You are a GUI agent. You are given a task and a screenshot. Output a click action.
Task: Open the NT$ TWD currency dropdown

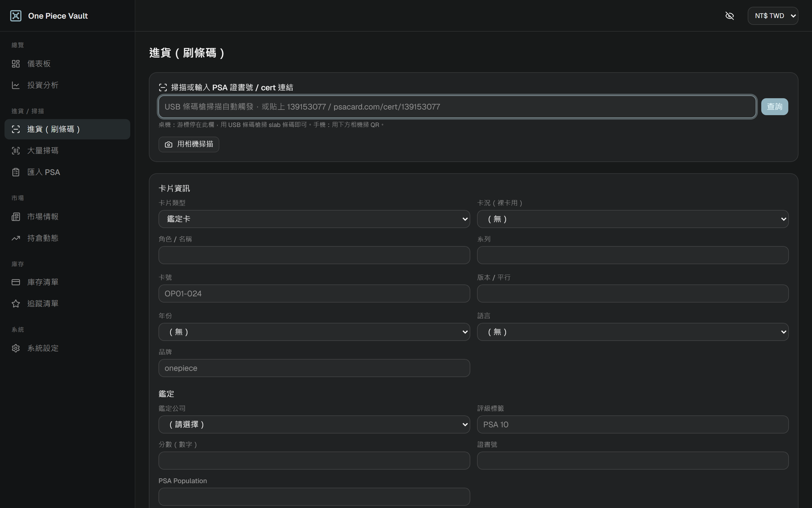(x=773, y=16)
